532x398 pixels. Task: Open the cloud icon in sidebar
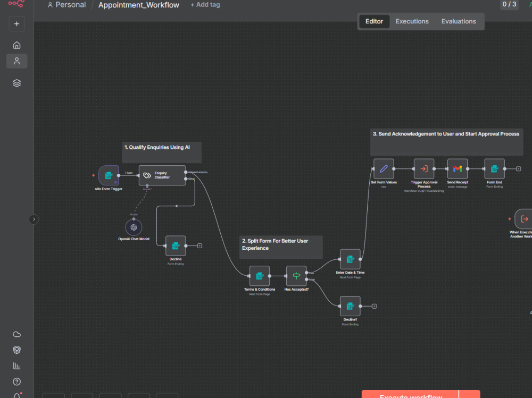tap(16, 334)
